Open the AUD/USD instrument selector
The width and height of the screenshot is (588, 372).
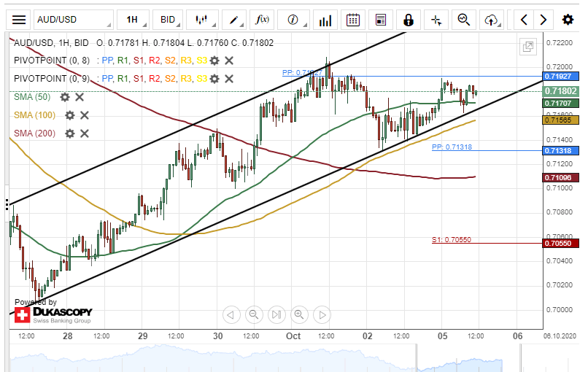pyautogui.click(x=73, y=20)
